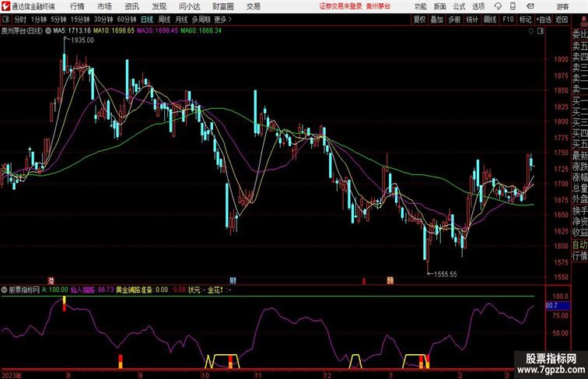This screenshot has height=379, width=588.
Task: Click the 标记 toolbar button
Action: [525, 19]
